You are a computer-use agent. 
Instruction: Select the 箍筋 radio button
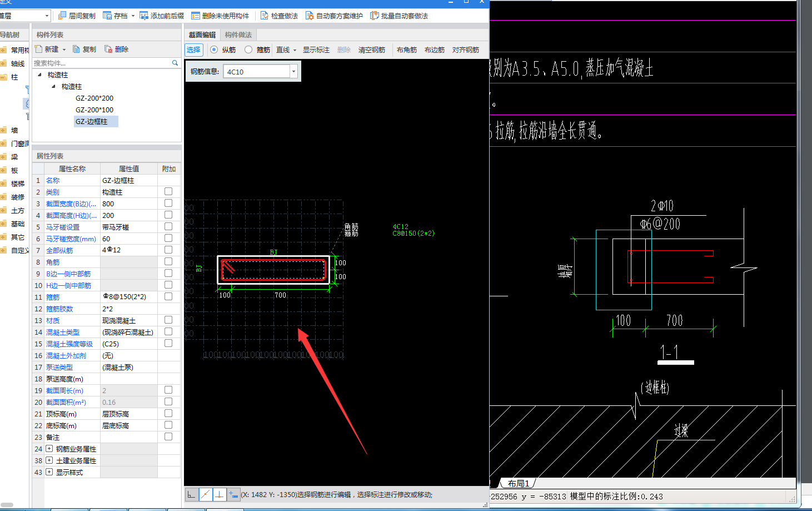[248, 49]
